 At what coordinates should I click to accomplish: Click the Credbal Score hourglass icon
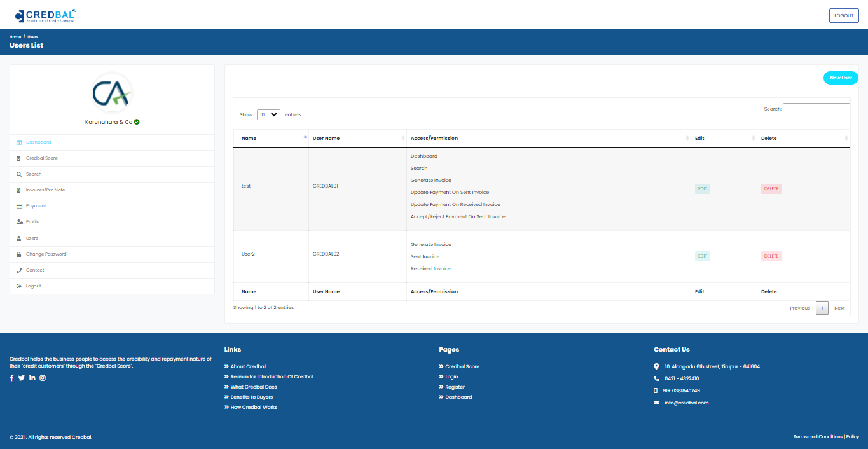[x=19, y=158]
